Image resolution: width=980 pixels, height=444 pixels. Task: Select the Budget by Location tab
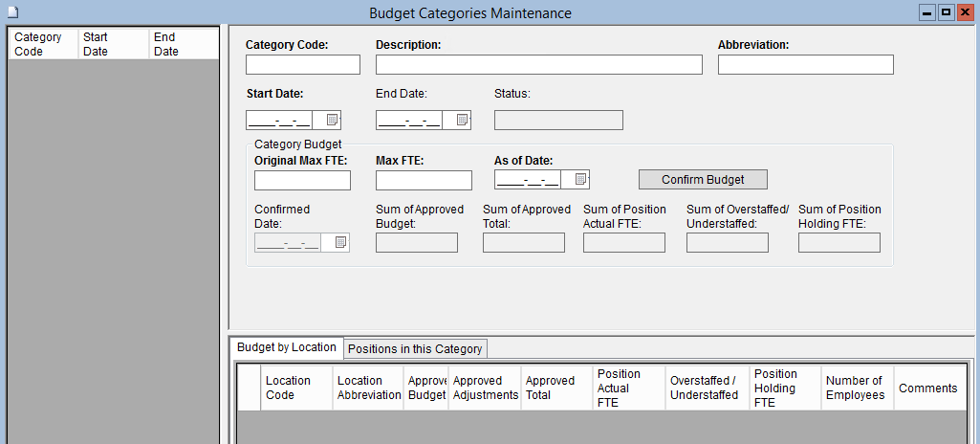286,347
